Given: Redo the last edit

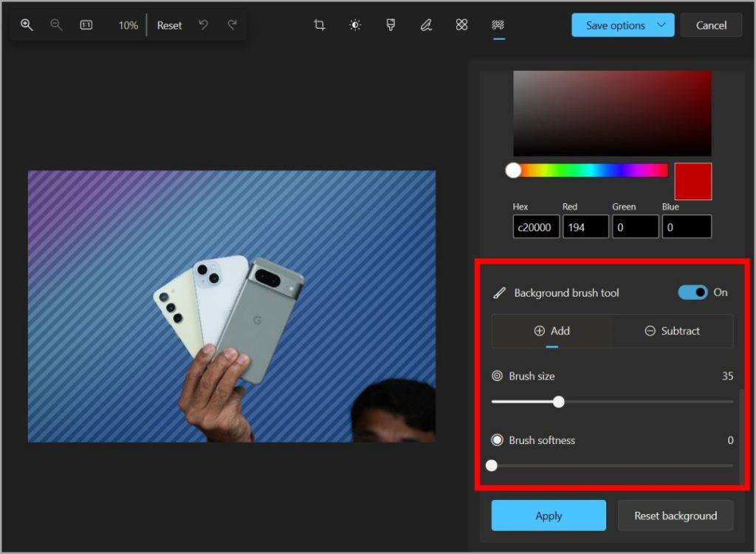Looking at the screenshot, I should (x=233, y=24).
